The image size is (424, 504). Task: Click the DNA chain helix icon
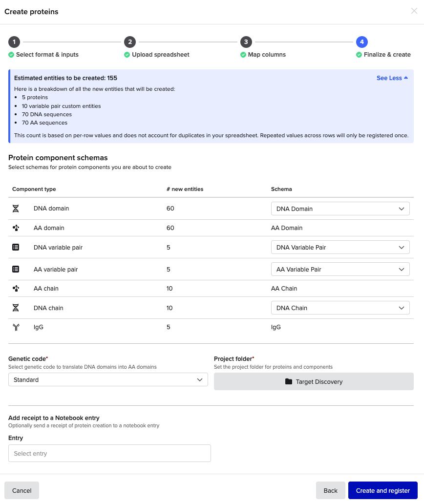point(16,308)
